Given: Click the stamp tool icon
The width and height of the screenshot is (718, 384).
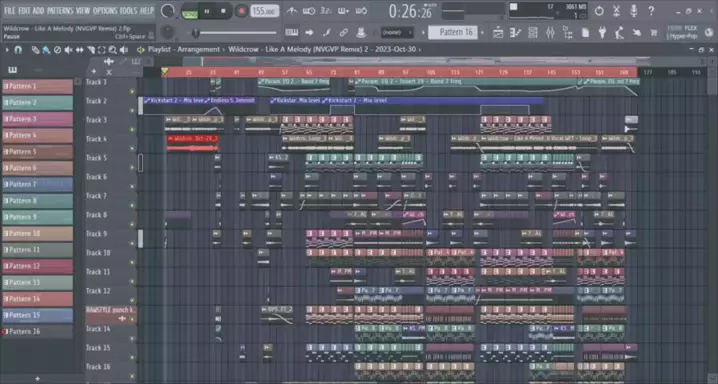Looking at the screenshot, I should point(361,32).
